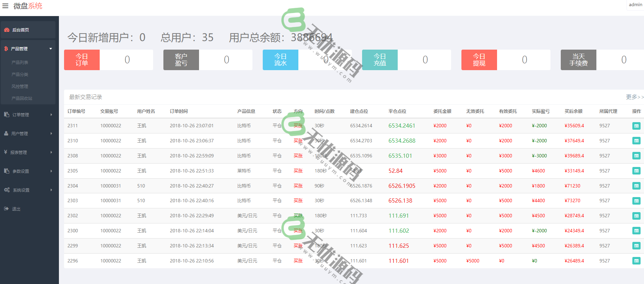Click the 所属代理 column header

pyautogui.click(x=608, y=111)
